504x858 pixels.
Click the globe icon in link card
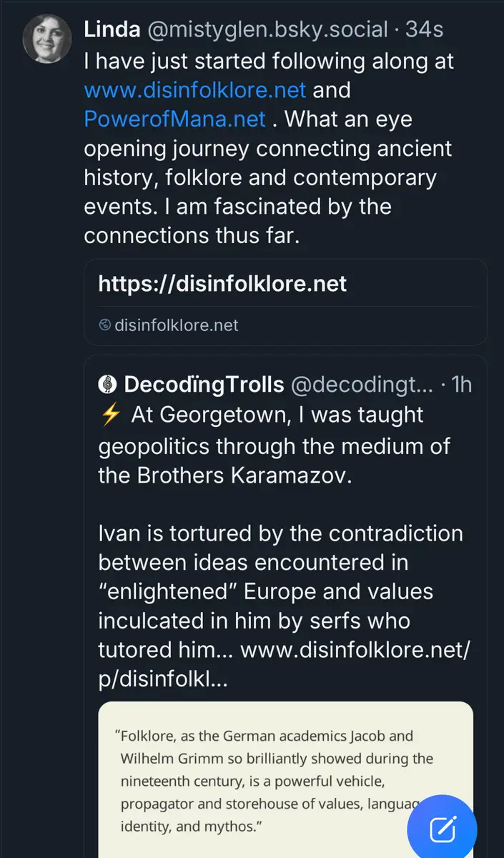(x=105, y=325)
